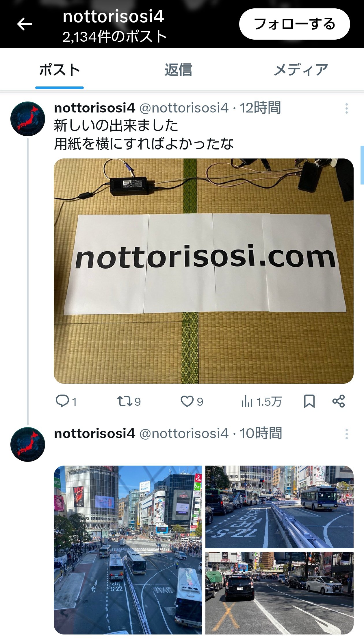The image size is (364, 642).
Task: Share the first post via share icon
Action: point(338,401)
